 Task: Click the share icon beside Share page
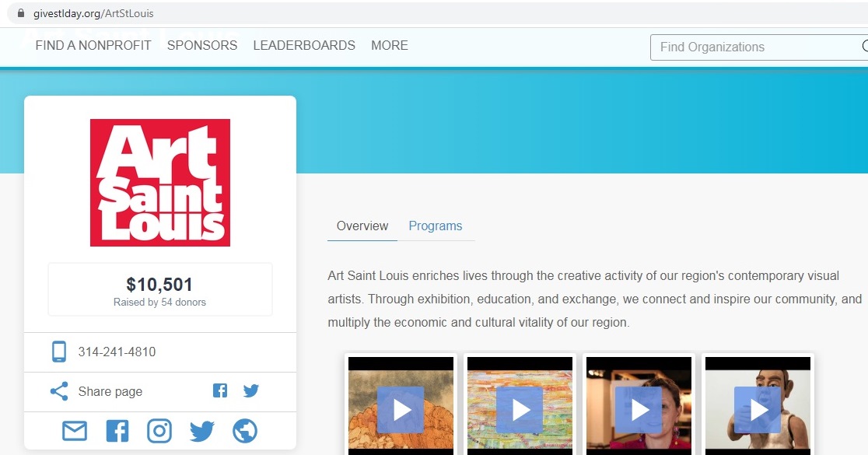(x=59, y=391)
